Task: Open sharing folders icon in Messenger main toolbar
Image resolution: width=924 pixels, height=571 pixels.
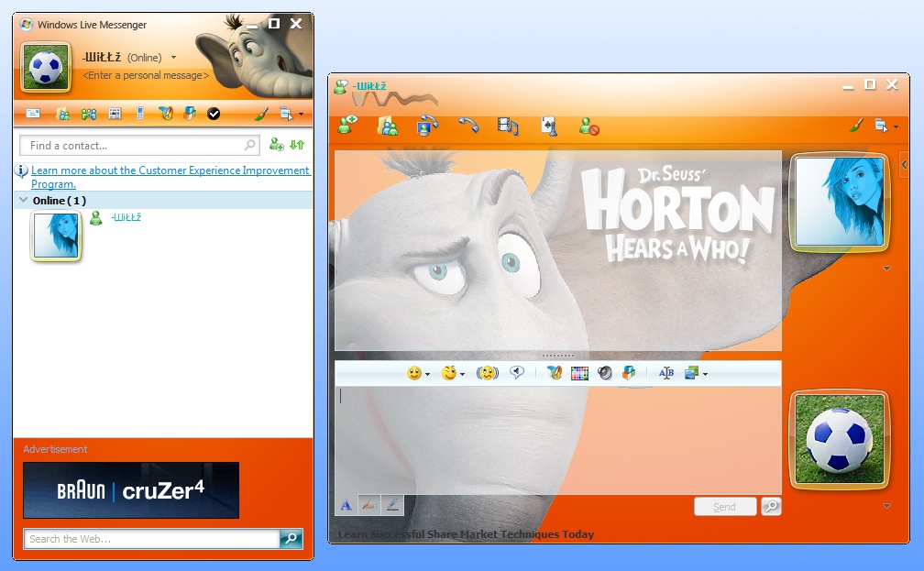Action: [x=62, y=114]
